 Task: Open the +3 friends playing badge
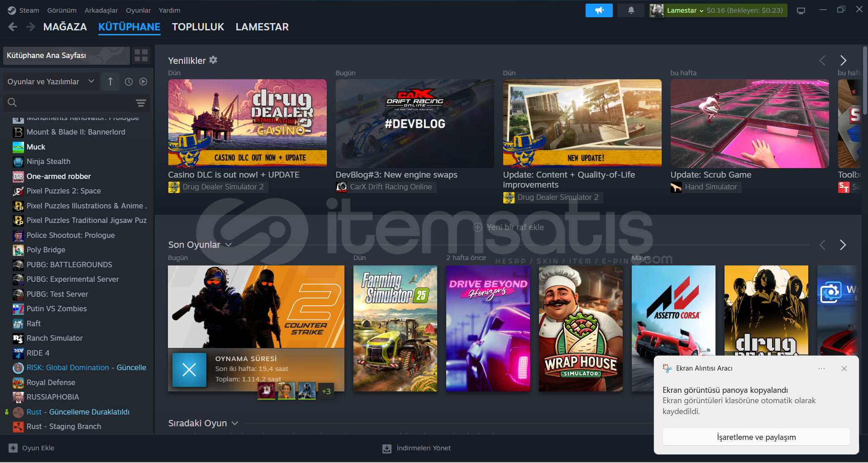click(326, 391)
